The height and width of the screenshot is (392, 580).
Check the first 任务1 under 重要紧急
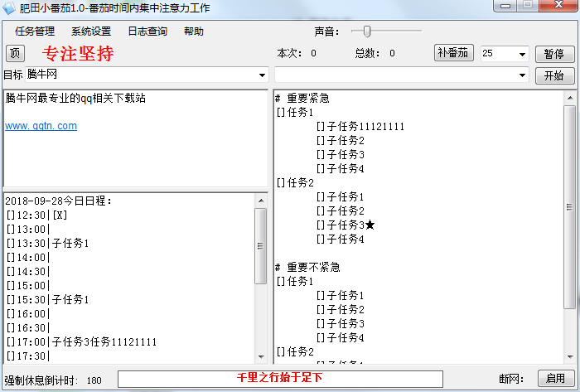pyautogui.click(x=281, y=113)
